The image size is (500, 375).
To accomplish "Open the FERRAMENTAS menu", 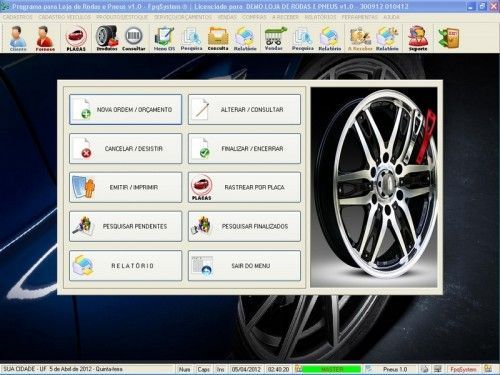I will (x=360, y=17).
